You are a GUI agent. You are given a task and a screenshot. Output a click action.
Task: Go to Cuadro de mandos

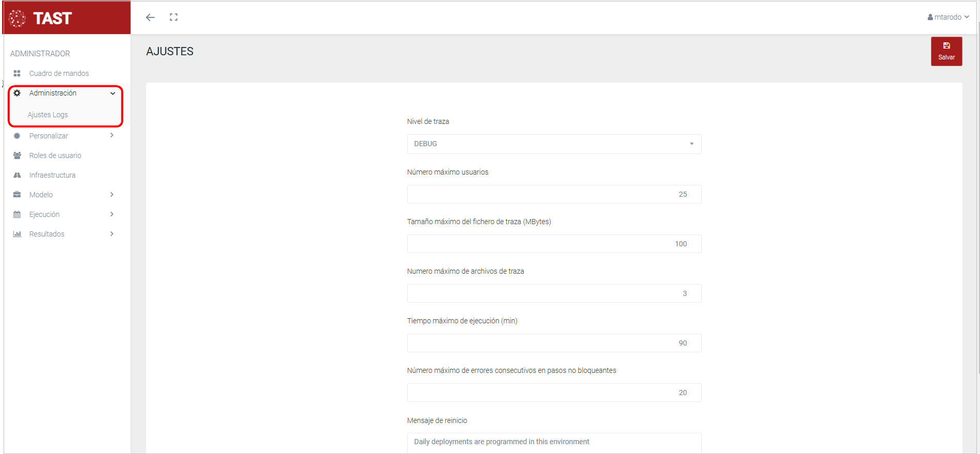point(59,73)
